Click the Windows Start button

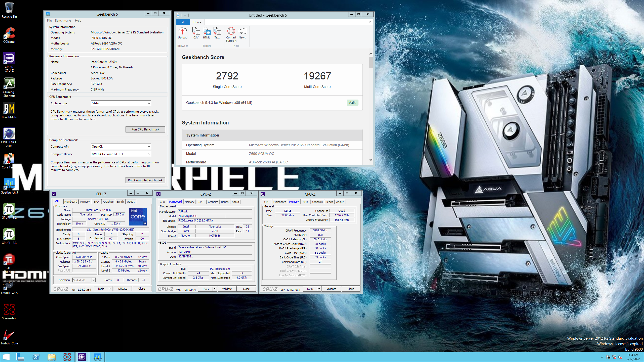[6, 357]
